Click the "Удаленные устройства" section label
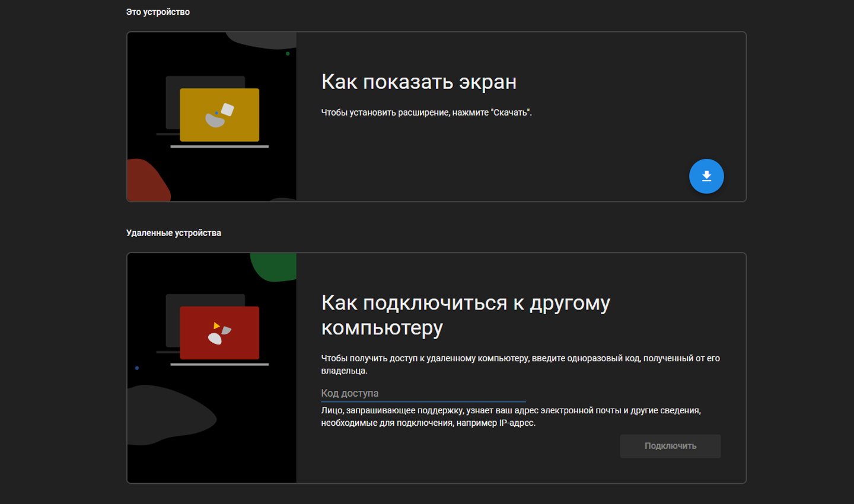Screen dimensions: 854x504 tap(173, 233)
